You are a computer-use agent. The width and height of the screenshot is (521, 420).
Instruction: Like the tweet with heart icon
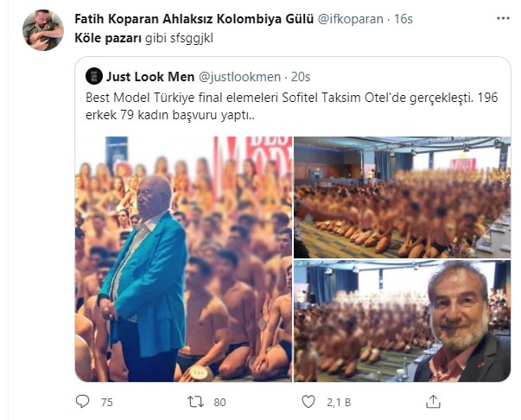click(x=308, y=402)
